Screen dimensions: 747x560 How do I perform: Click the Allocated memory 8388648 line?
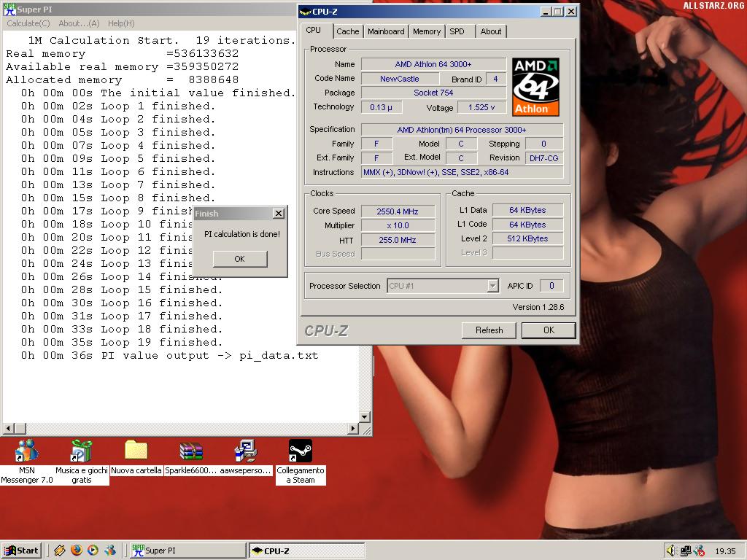(122, 79)
